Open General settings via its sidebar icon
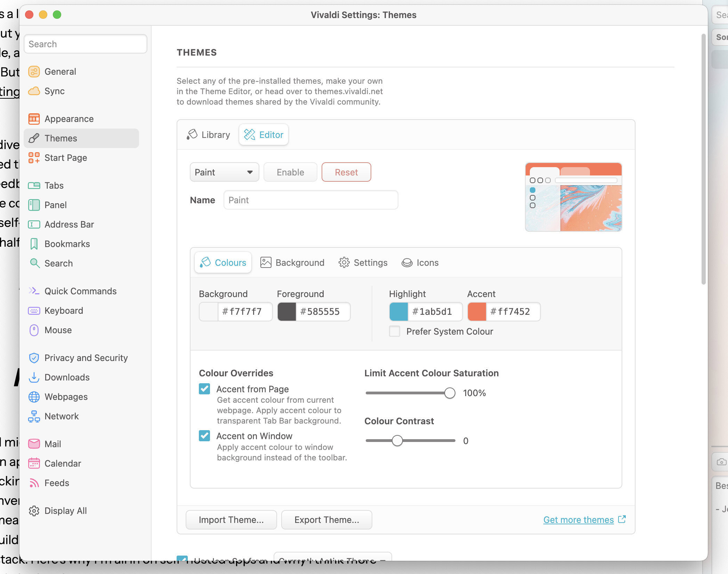 (34, 72)
